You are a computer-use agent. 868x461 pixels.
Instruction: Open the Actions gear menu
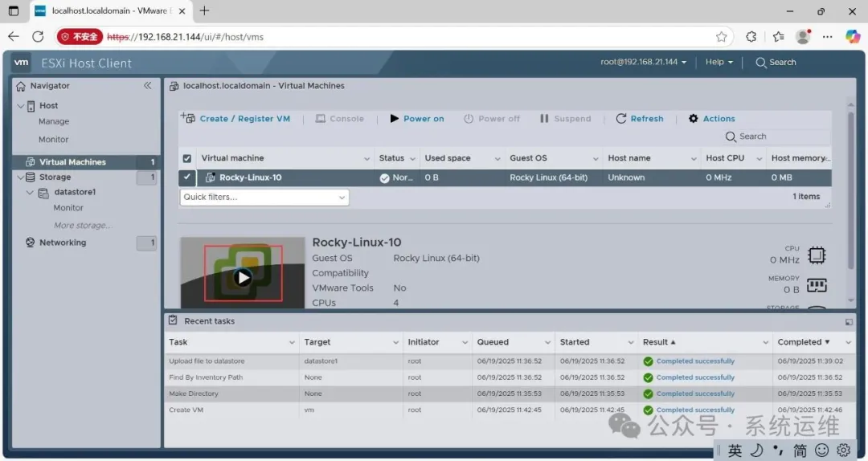click(693, 118)
